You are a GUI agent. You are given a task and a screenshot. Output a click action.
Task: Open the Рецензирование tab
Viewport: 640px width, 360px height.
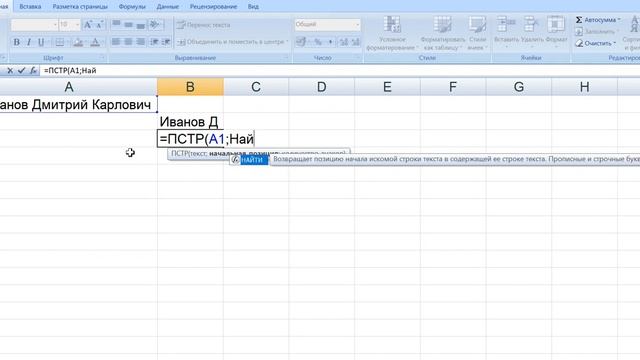pyautogui.click(x=213, y=7)
